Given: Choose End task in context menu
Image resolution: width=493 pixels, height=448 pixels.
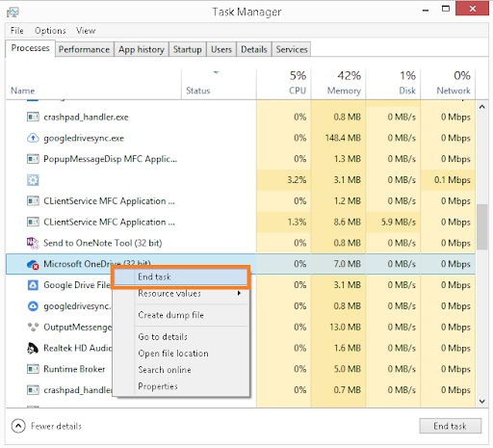Looking at the screenshot, I should tap(180, 277).
